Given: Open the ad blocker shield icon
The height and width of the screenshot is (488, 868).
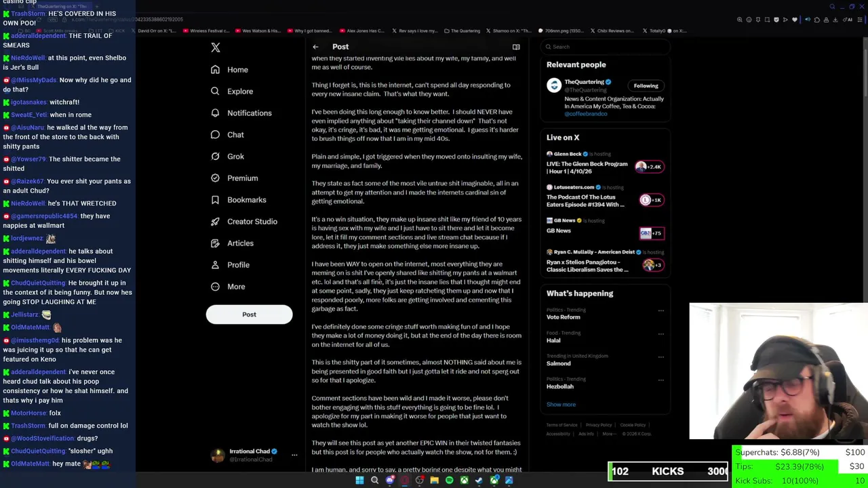Looking at the screenshot, I should pos(776,20).
